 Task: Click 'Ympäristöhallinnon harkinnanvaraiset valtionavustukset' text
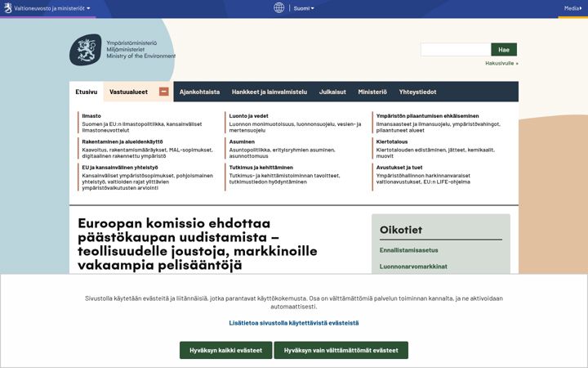(x=423, y=179)
